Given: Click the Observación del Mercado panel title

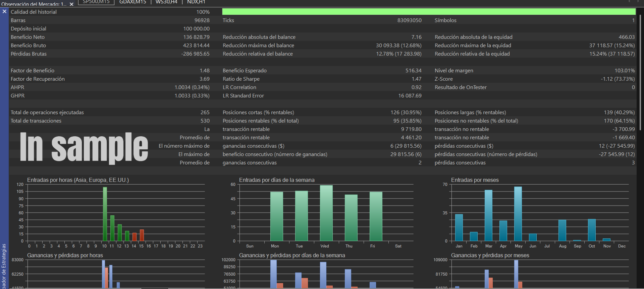Looking at the screenshot, I should (x=34, y=4).
